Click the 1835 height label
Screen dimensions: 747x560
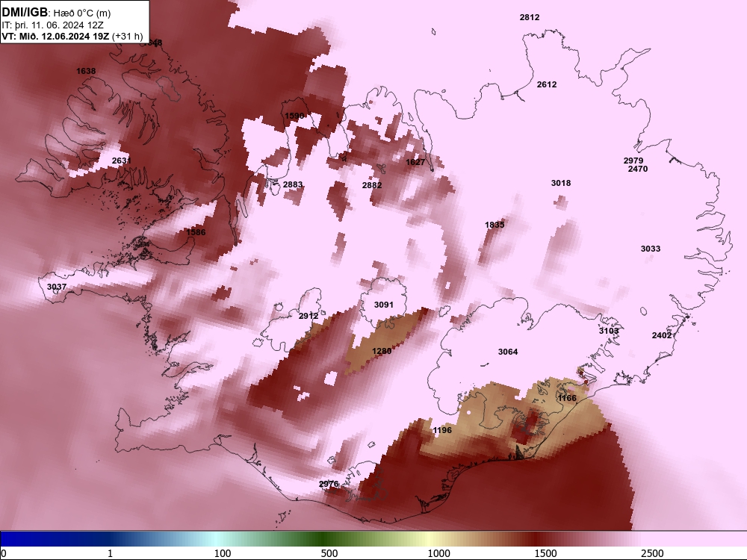coord(495,224)
